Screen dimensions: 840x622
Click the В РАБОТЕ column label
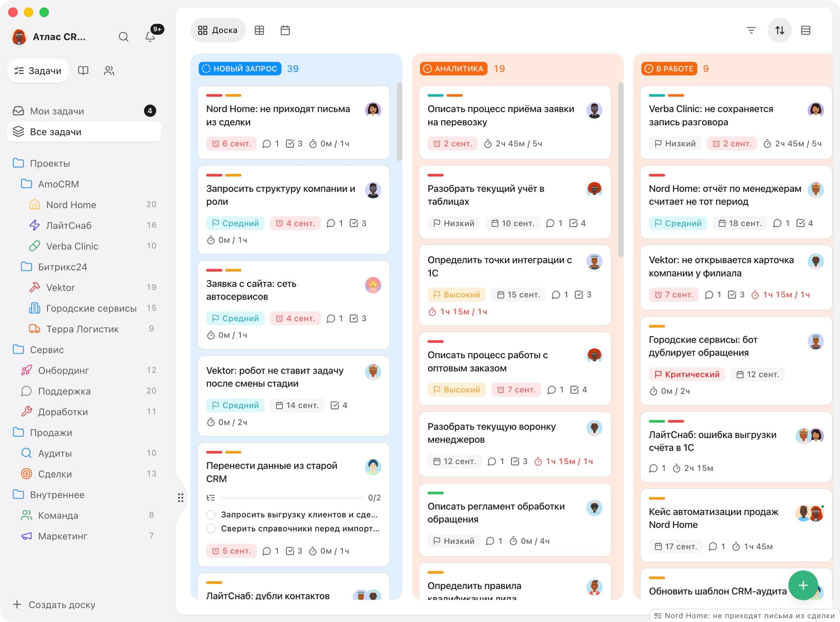(x=669, y=68)
